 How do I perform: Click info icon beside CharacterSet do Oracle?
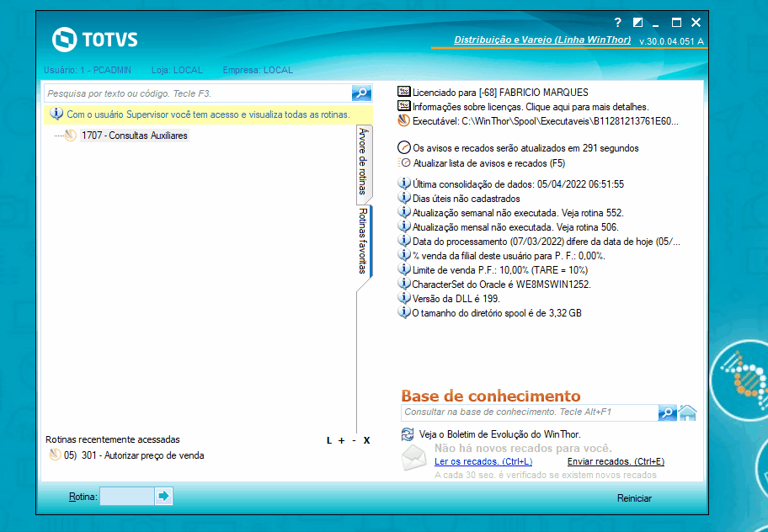[x=403, y=284]
